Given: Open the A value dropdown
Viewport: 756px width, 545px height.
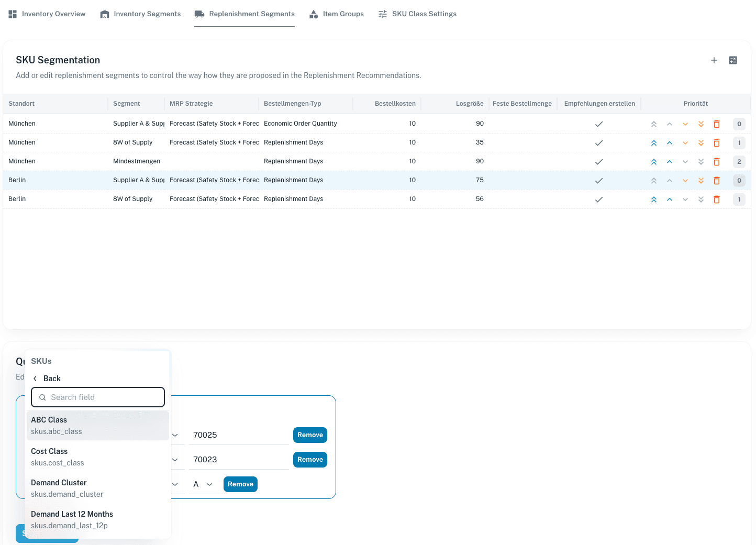Looking at the screenshot, I should (x=203, y=484).
